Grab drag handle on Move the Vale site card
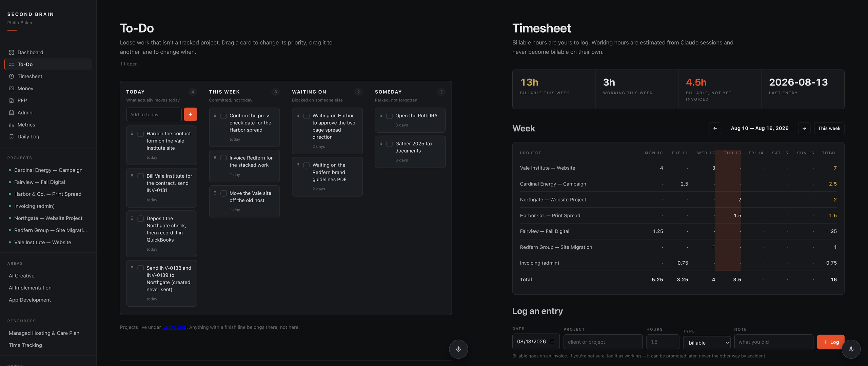This screenshot has height=366, width=868. tap(215, 193)
